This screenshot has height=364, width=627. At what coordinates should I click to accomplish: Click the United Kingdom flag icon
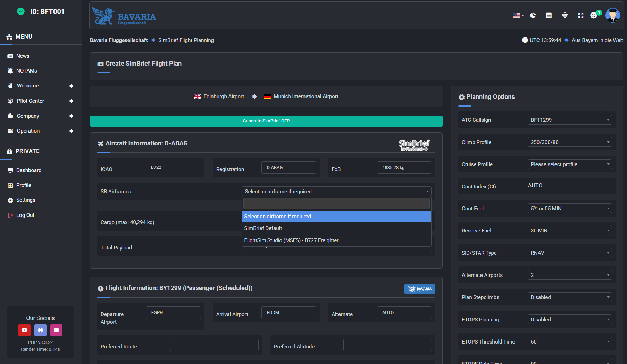[x=198, y=97]
